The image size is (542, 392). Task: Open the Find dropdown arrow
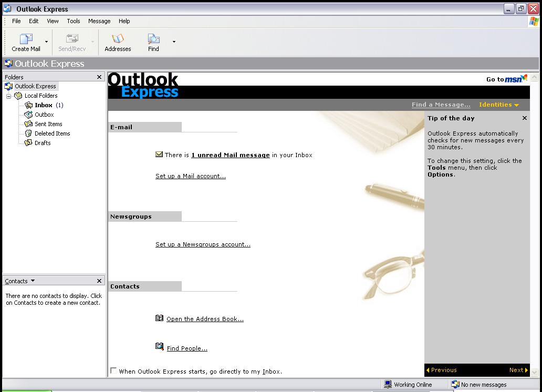pos(174,42)
